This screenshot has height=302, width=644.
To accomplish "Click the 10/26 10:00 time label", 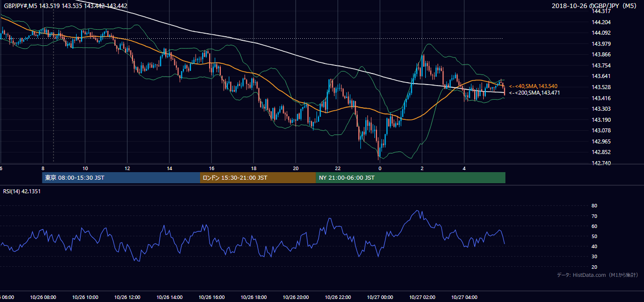I will pyautogui.click(x=85, y=297).
